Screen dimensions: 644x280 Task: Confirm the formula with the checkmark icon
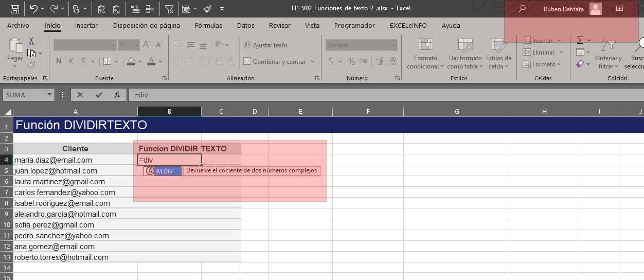(x=98, y=95)
